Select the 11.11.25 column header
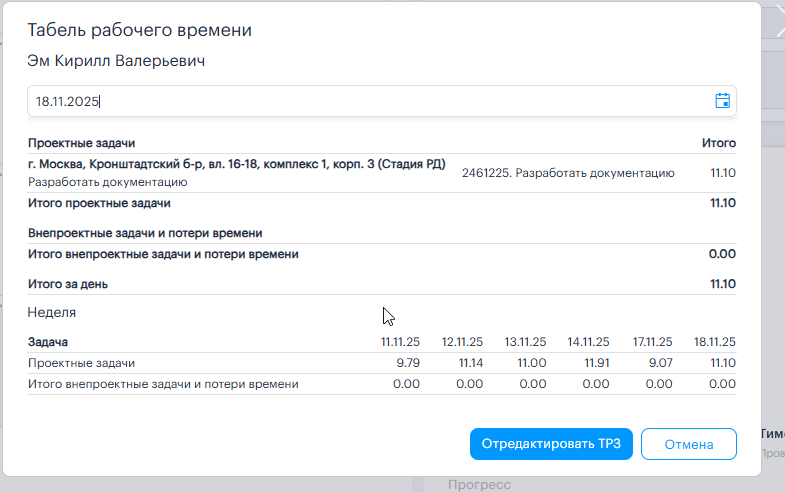This screenshot has height=492, width=785. [x=400, y=342]
